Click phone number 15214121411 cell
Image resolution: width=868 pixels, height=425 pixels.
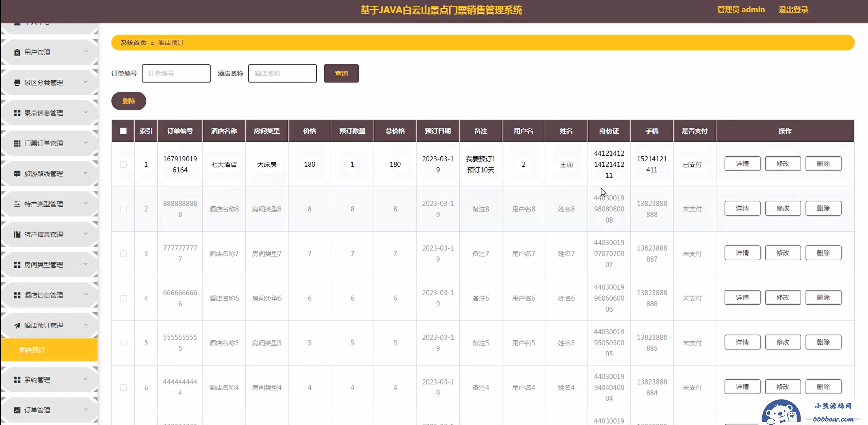point(652,164)
